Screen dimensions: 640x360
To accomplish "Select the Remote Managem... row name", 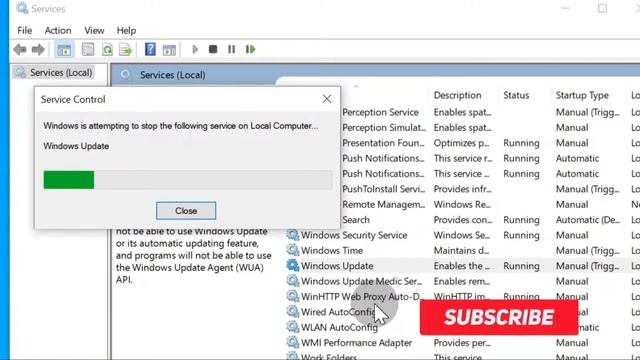I will [384, 204].
